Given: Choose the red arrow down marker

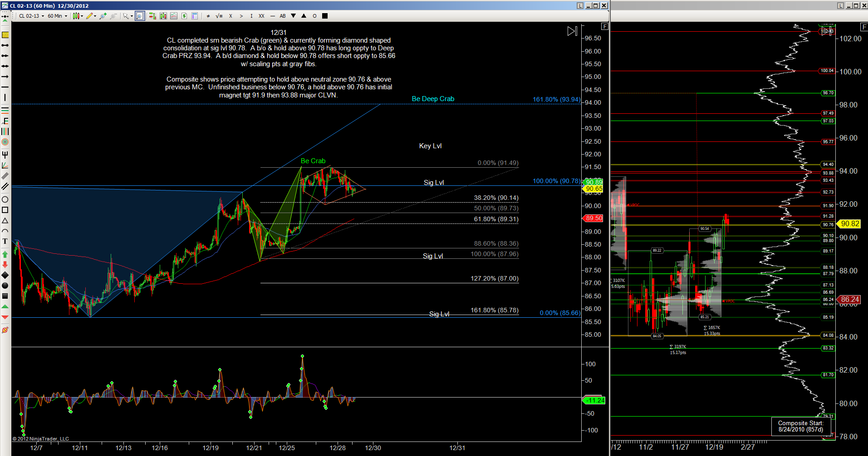Looking at the screenshot, I should (x=5, y=264).
